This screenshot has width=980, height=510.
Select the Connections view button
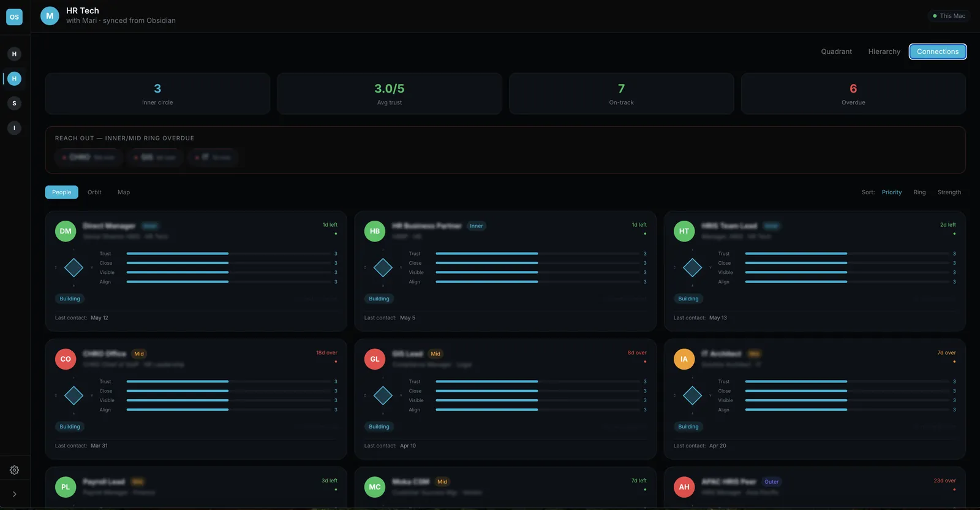pyautogui.click(x=938, y=51)
